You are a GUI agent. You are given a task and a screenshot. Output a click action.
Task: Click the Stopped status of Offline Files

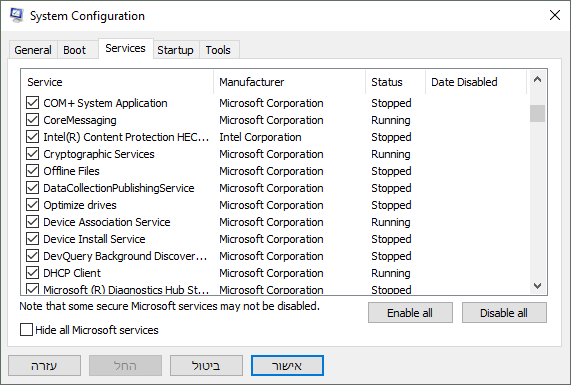[391, 171]
